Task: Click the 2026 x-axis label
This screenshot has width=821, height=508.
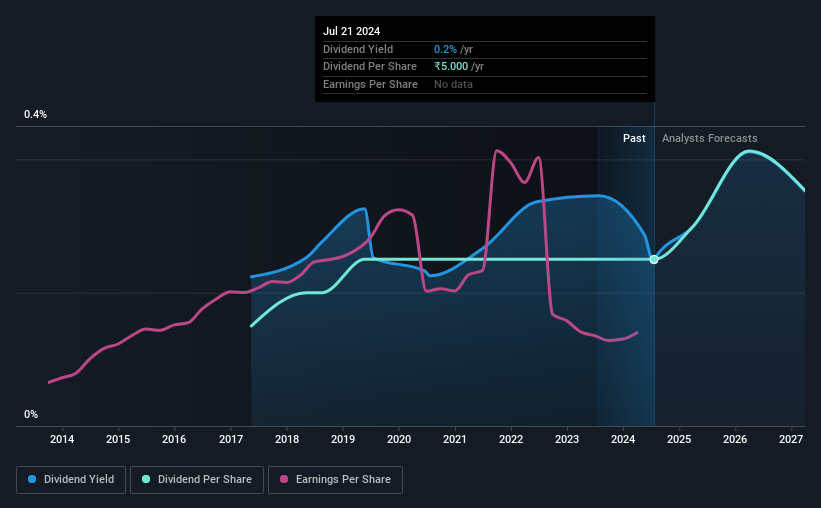Action: point(735,439)
